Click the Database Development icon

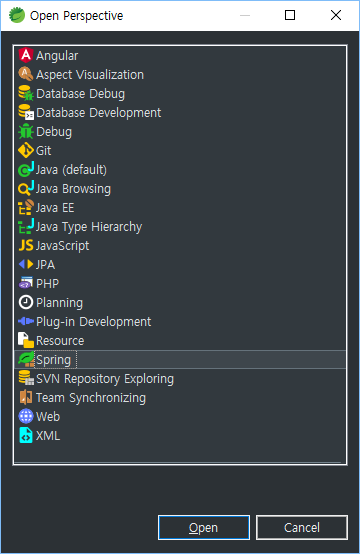pos(26,113)
